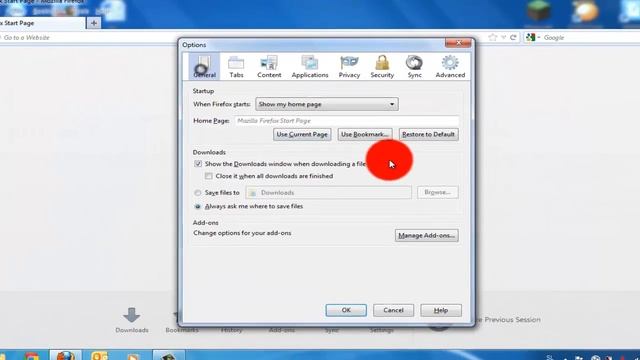Switch to the Tabs options panel
The image size is (640, 360).
click(x=236, y=66)
